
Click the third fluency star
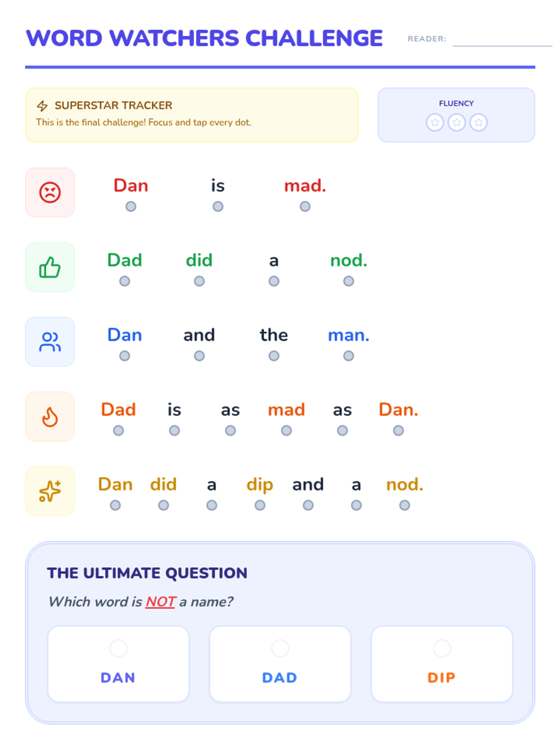pos(478,123)
